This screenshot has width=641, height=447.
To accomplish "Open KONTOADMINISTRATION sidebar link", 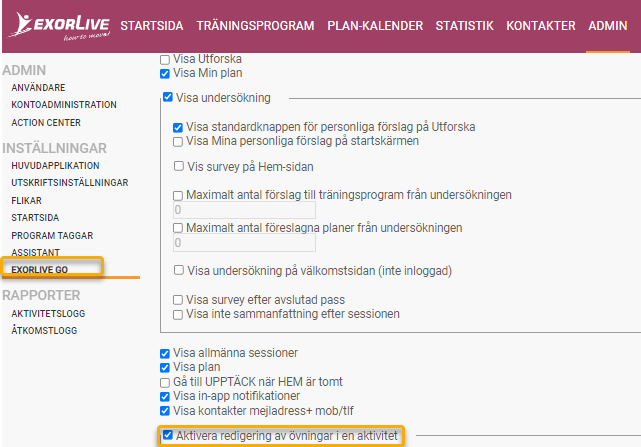I will tap(64, 105).
